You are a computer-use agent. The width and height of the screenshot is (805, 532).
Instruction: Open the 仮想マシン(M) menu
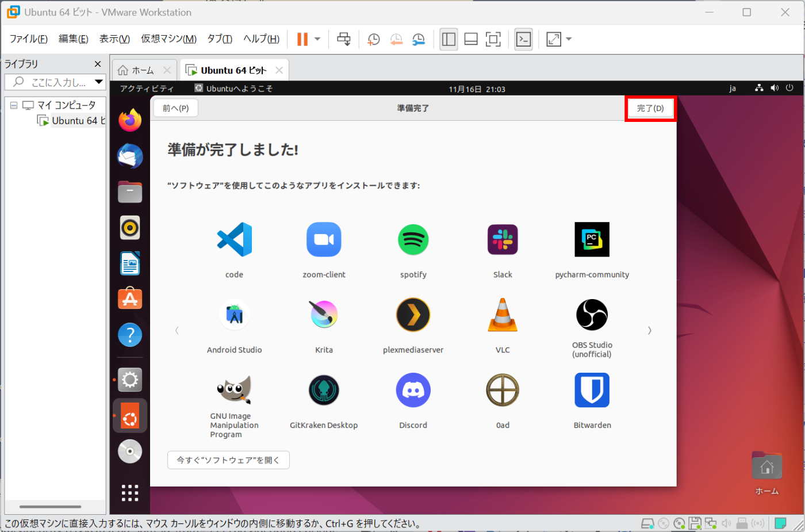coord(168,39)
